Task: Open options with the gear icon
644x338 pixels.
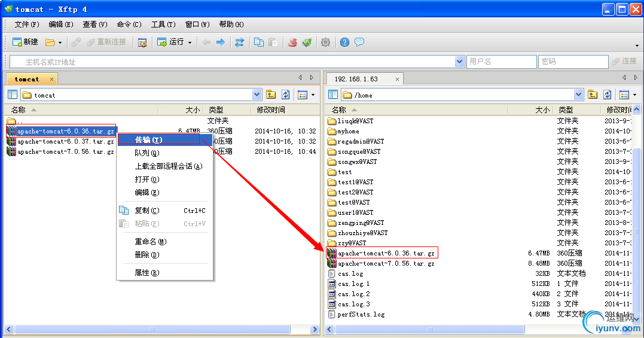Action: click(x=325, y=42)
